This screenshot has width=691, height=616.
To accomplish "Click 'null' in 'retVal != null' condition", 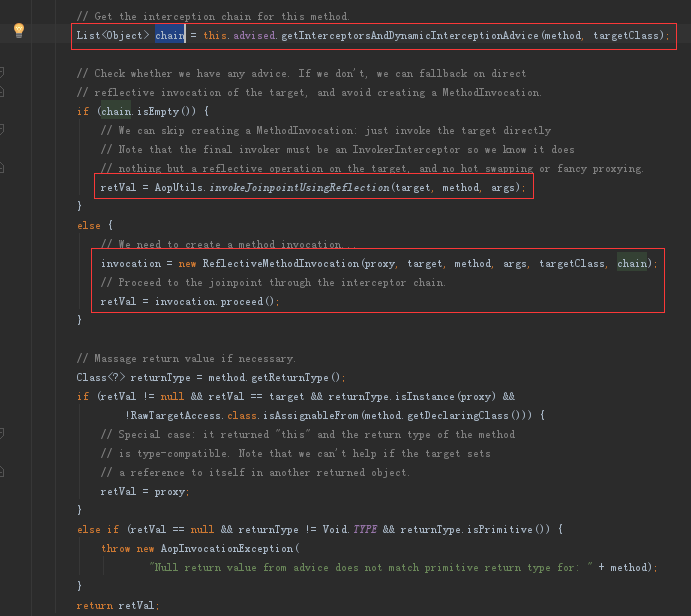I will tap(172, 397).
